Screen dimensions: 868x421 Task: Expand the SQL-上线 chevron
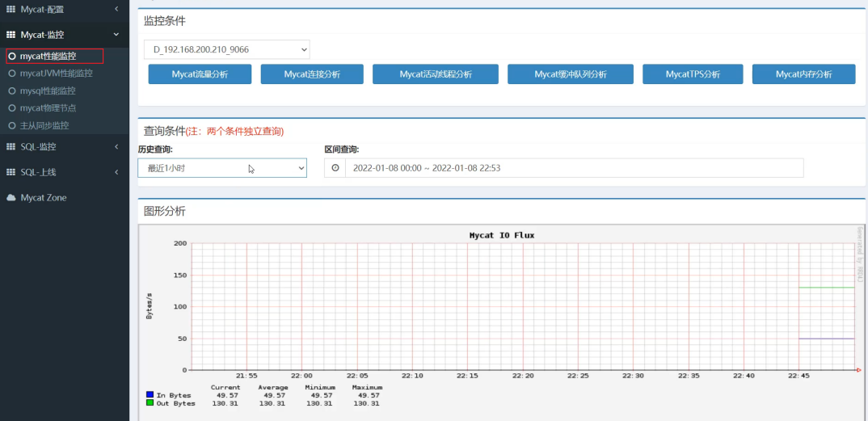pyautogui.click(x=116, y=172)
